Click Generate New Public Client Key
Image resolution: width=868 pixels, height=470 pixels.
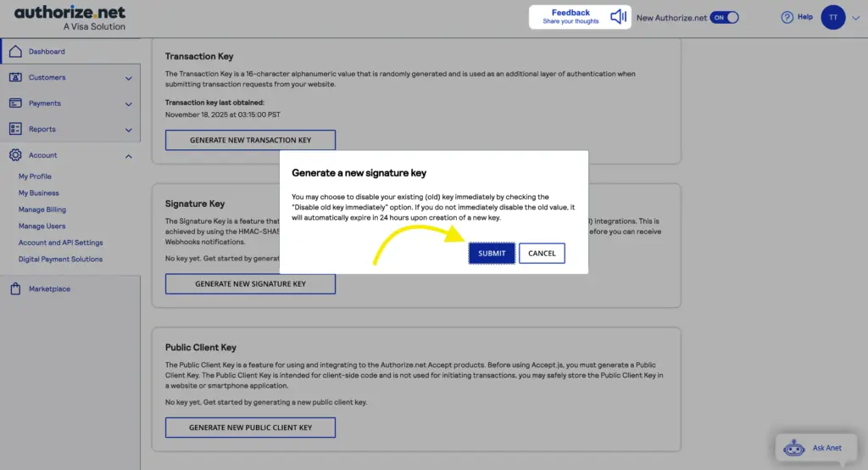point(250,428)
